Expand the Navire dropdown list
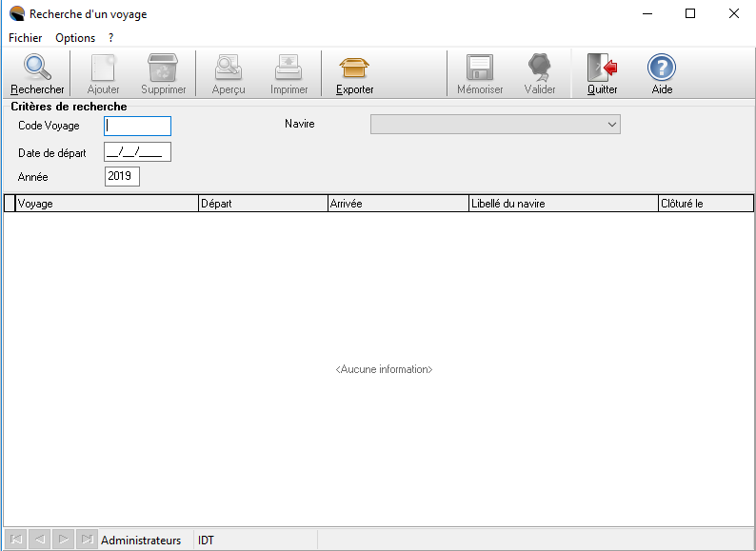This screenshot has width=756, height=551. coord(611,125)
